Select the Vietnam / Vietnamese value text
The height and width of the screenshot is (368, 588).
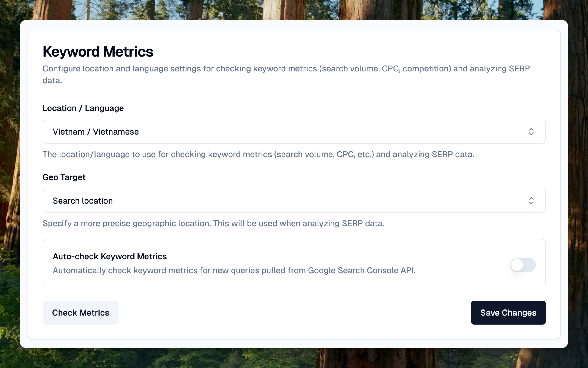pyautogui.click(x=96, y=132)
